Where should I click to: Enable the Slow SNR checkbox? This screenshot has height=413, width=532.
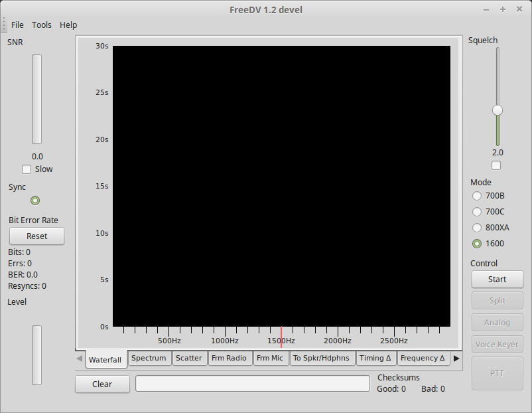click(26, 169)
